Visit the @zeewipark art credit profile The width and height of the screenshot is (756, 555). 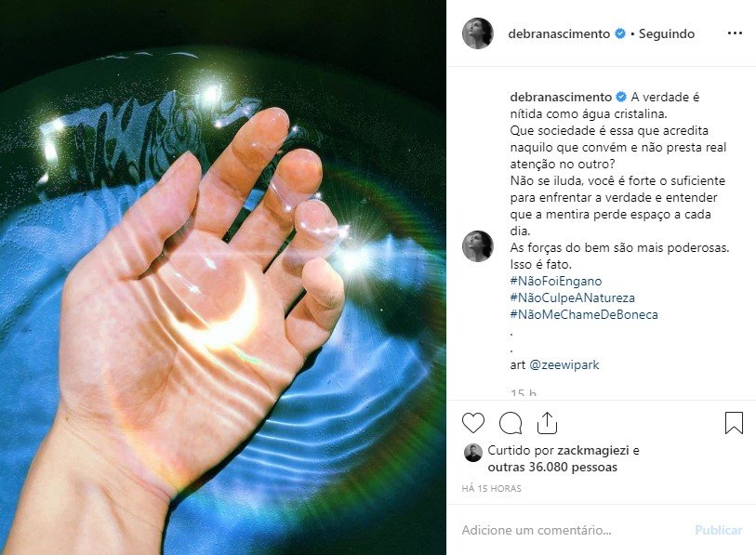point(564,364)
